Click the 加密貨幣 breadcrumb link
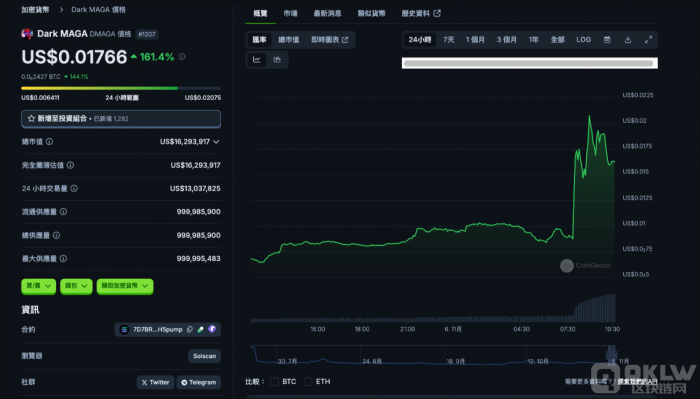700x399 pixels. (35, 9)
